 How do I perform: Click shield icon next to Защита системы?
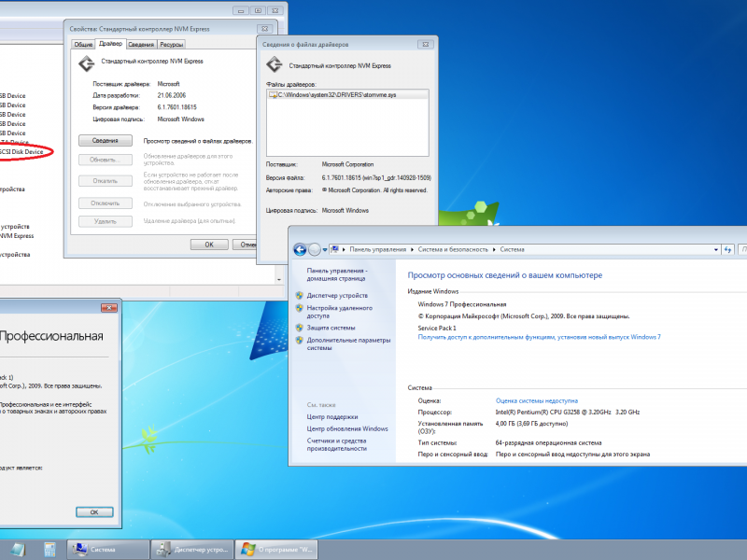coord(299,328)
